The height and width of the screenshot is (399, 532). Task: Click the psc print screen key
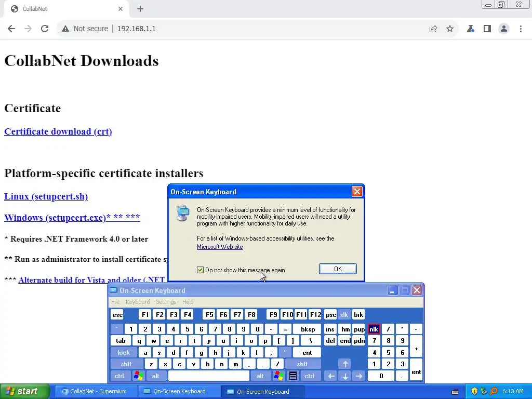[x=331, y=315]
